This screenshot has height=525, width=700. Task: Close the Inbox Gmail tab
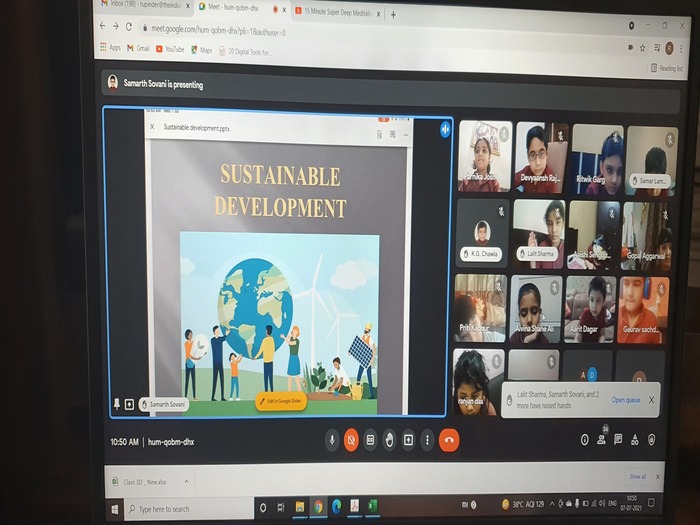(x=188, y=6)
